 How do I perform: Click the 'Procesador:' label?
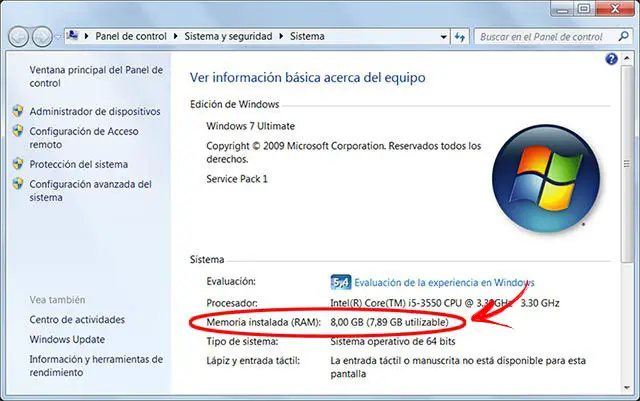(232, 303)
